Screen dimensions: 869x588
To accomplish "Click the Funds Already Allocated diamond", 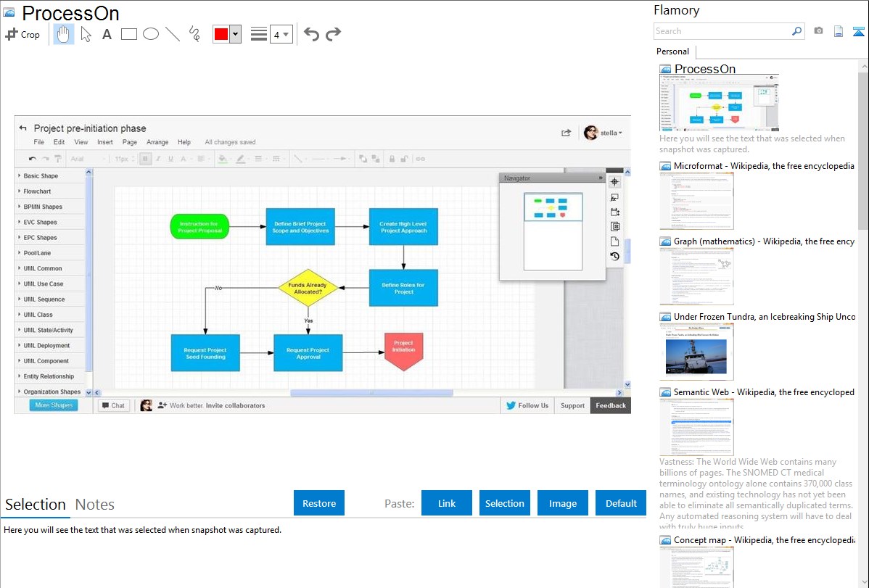I will click(308, 288).
